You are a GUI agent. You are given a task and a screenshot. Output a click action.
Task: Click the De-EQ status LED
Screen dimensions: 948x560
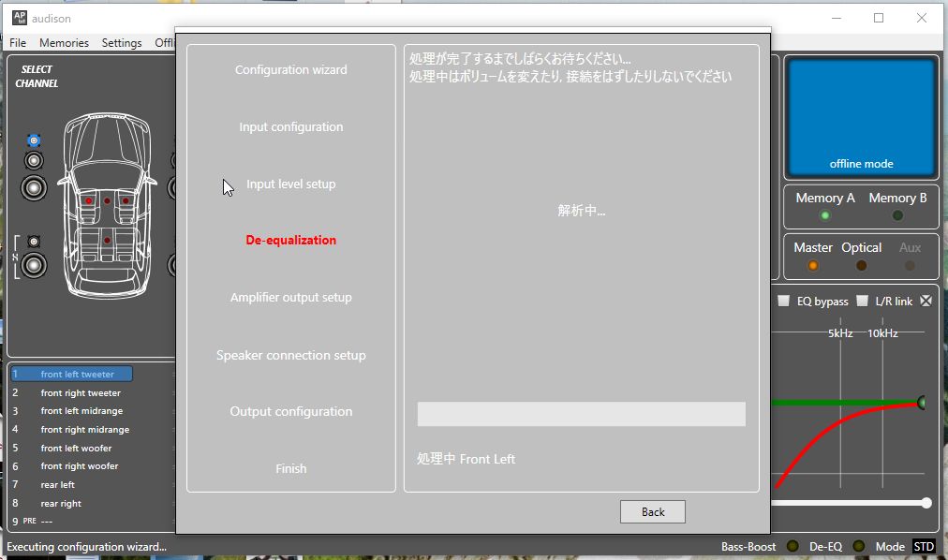point(858,546)
